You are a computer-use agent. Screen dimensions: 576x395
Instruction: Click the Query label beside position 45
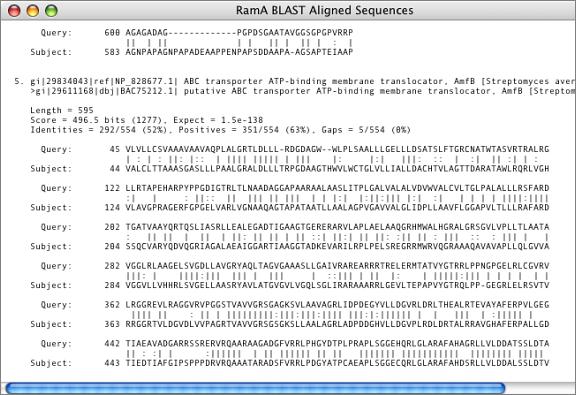point(56,150)
